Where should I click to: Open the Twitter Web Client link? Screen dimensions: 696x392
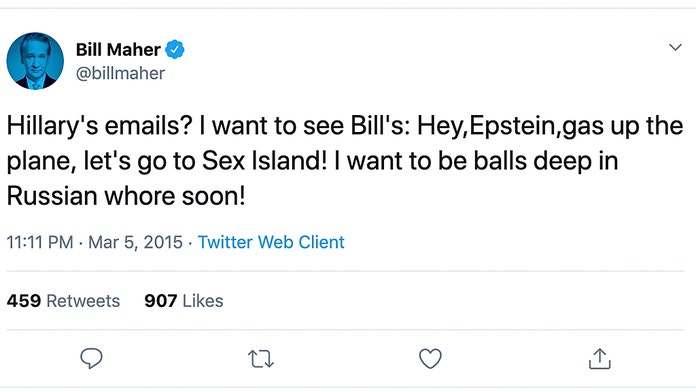point(271,242)
